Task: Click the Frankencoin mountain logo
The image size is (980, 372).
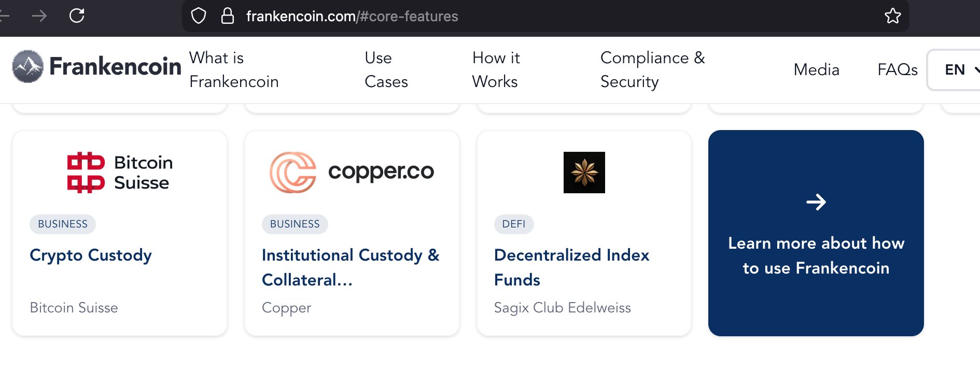Action: point(28,66)
